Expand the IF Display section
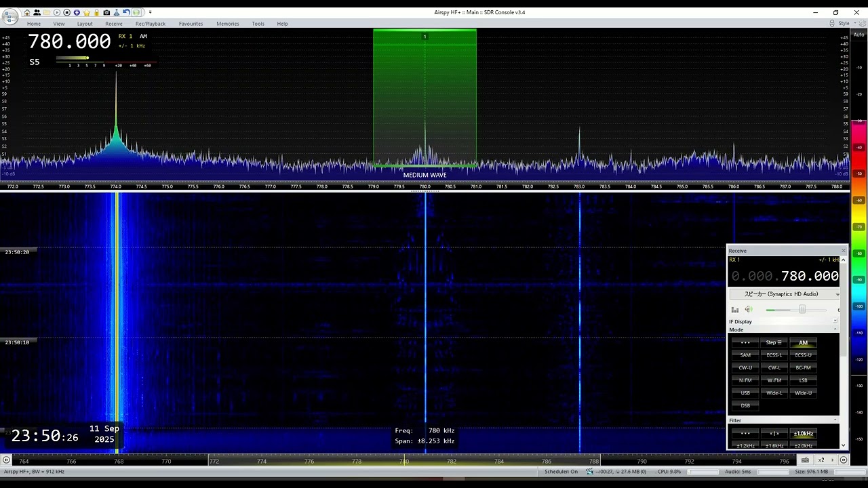The height and width of the screenshot is (488, 868). pyautogui.click(x=835, y=322)
